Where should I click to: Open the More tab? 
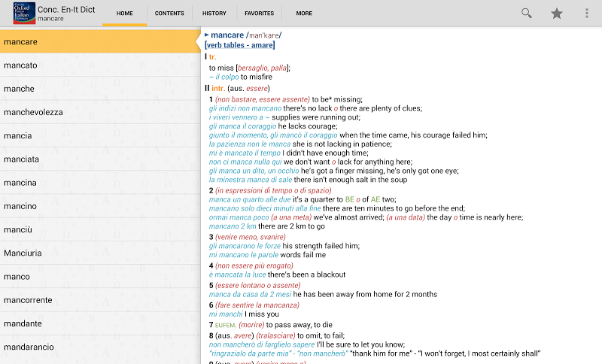(x=304, y=14)
